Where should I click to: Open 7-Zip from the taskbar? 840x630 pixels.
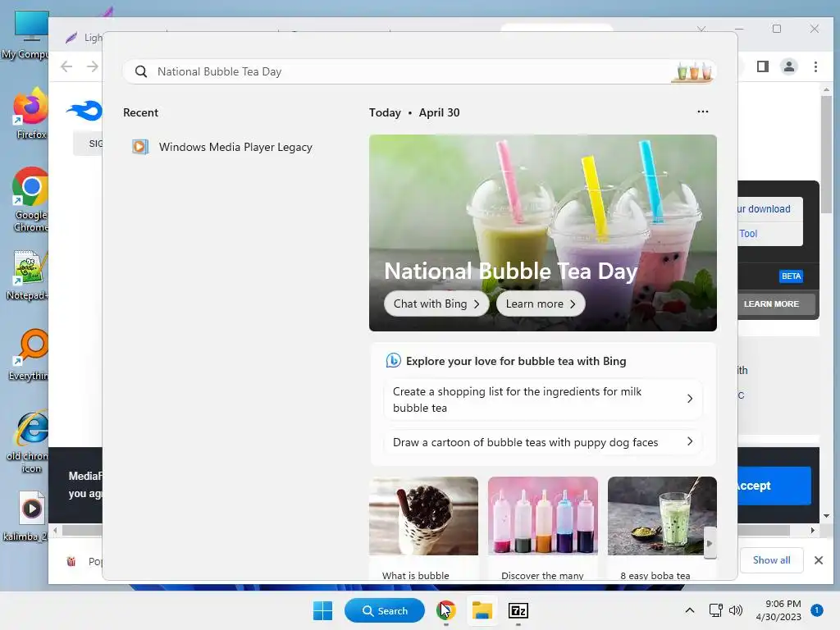pos(518,610)
